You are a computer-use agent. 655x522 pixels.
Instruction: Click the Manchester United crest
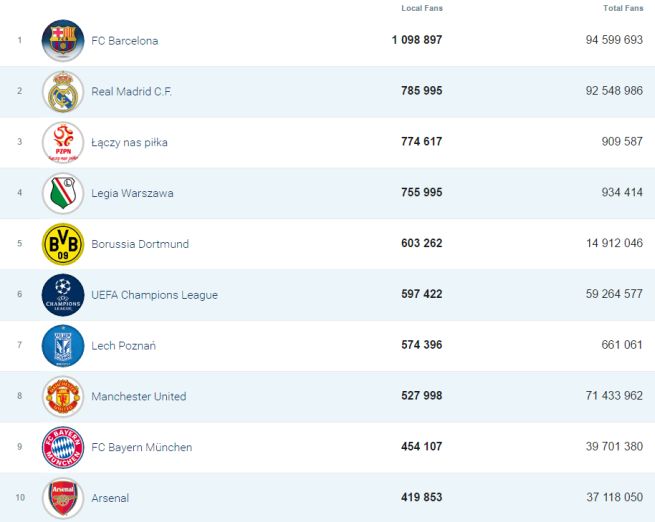63,397
